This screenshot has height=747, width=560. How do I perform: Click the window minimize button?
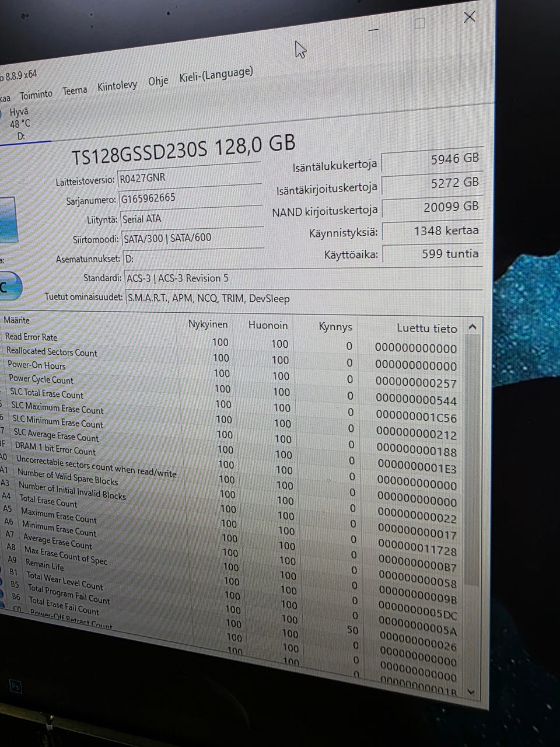(373, 29)
